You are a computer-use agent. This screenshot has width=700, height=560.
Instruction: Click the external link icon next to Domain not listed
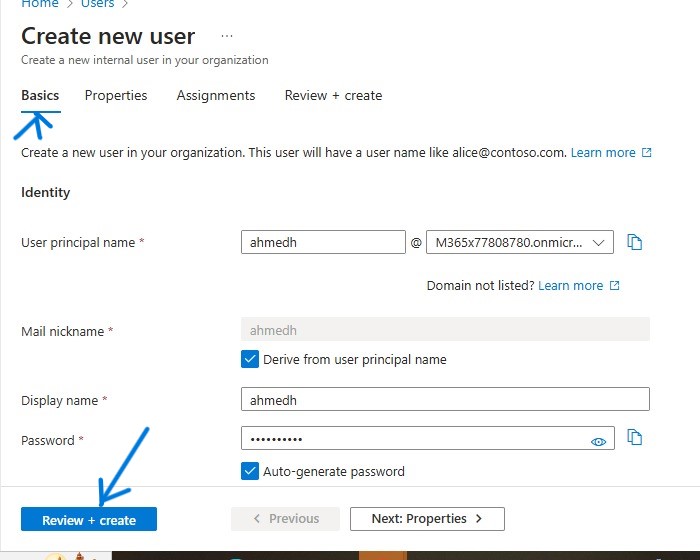tap(615, 286)
